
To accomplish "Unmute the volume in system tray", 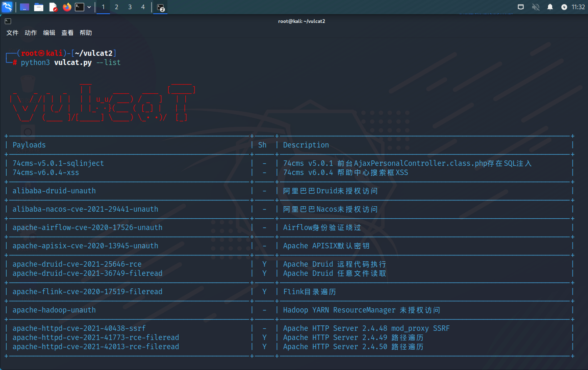I will click(536, 7).
